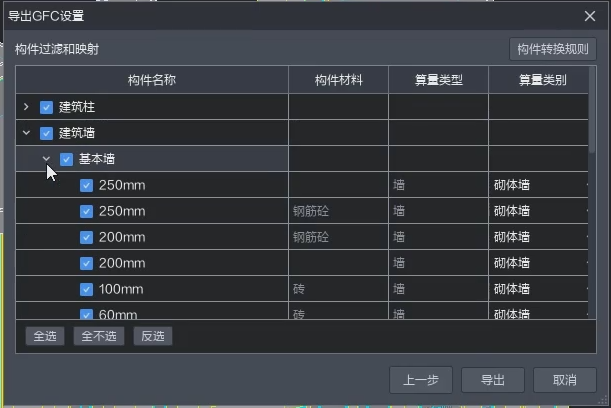The image size is (611, 408).
Task: Open 砌体墙 dropdown in 250mm row without material
Action: (x=539, y=185)
